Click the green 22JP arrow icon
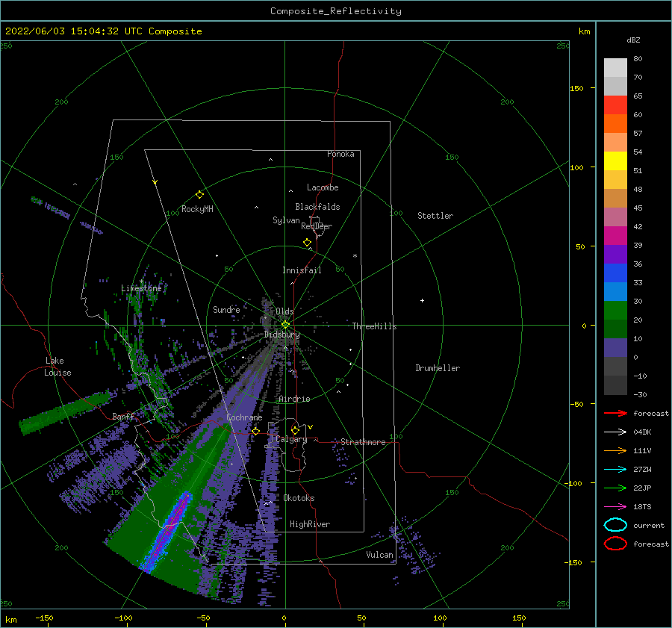Screen dimensions: 672x628 [615, 488]
